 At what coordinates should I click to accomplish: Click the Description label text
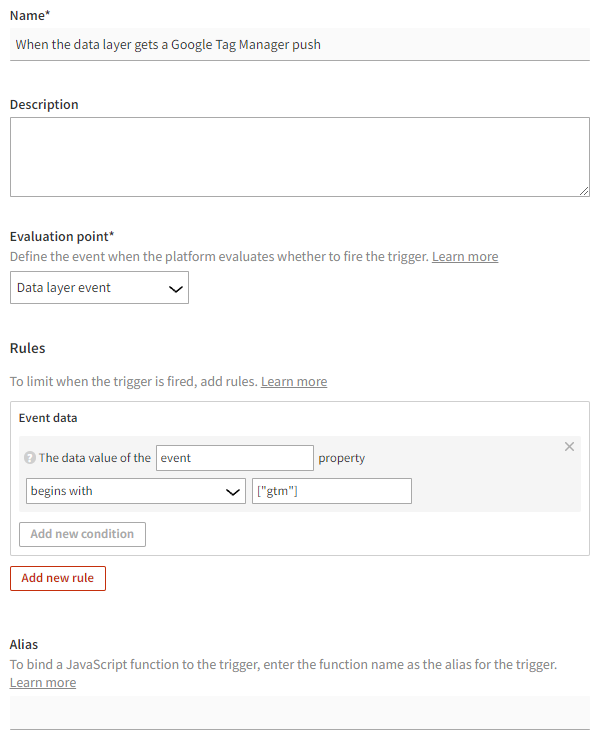click(x=44, y=104)
